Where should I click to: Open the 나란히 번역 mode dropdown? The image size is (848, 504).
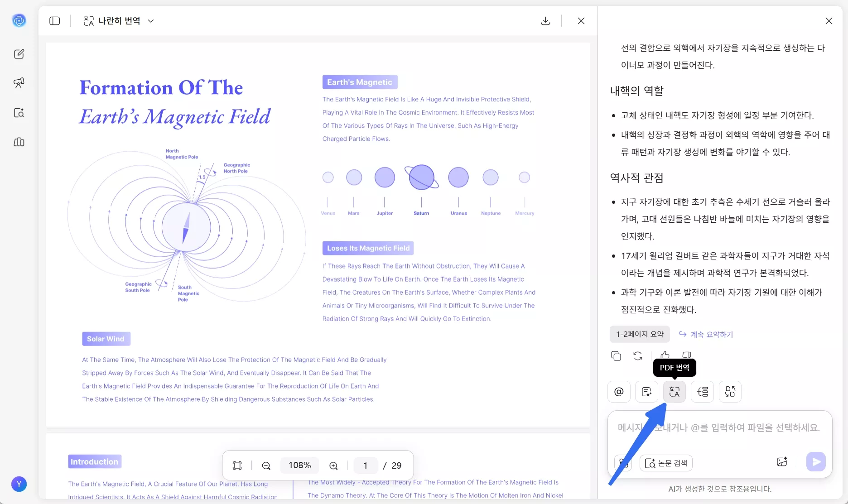click(151, 21)
